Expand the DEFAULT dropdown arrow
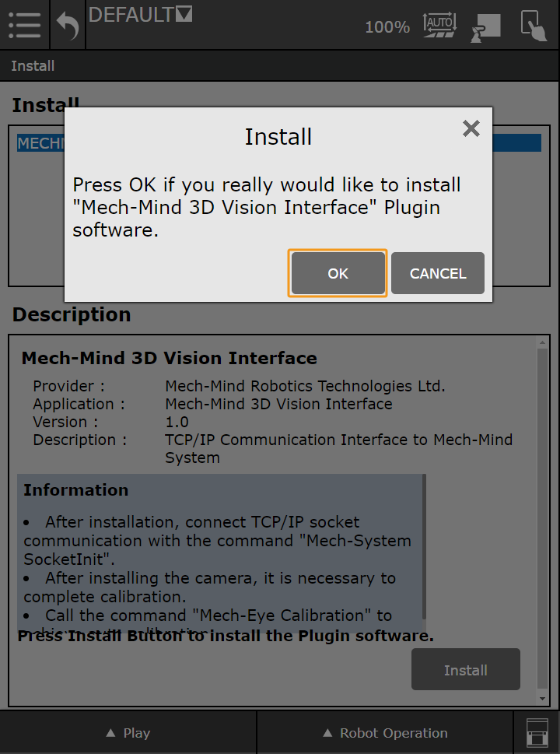The height and width of the screenshot is (754, 560). (184, 14)
